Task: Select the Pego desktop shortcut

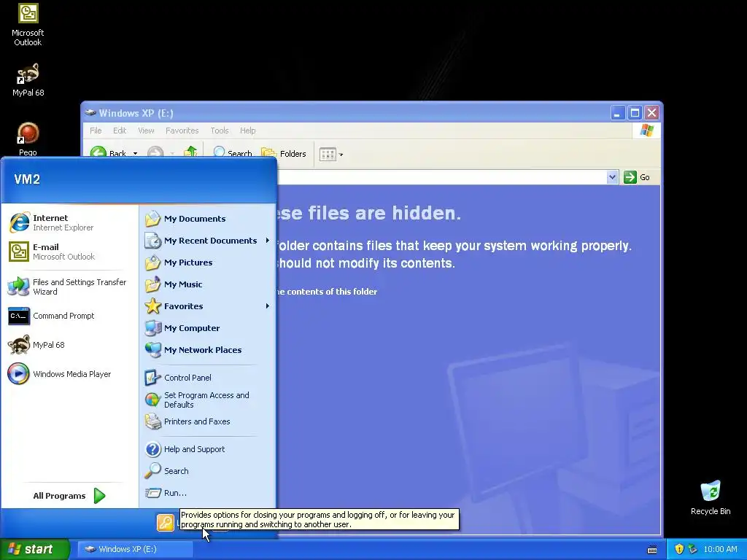Action: [28, 139]
